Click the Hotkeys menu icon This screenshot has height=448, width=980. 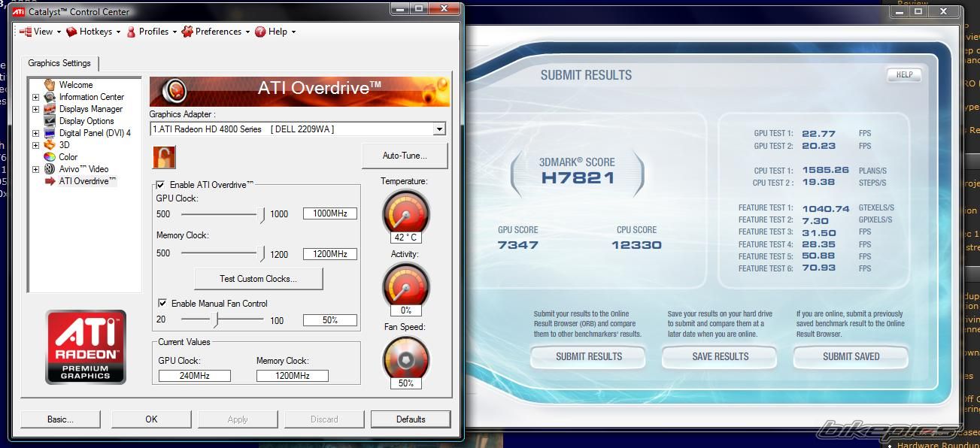[72, 32]
